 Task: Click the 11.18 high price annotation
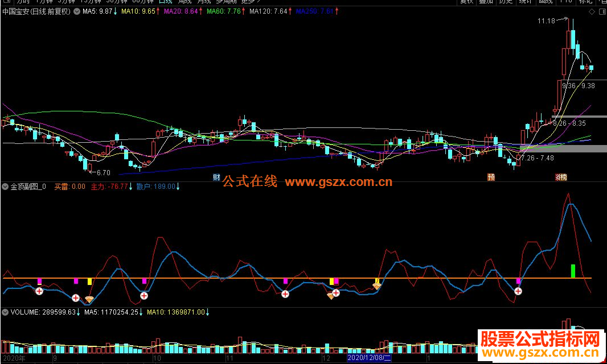(546, 21)
